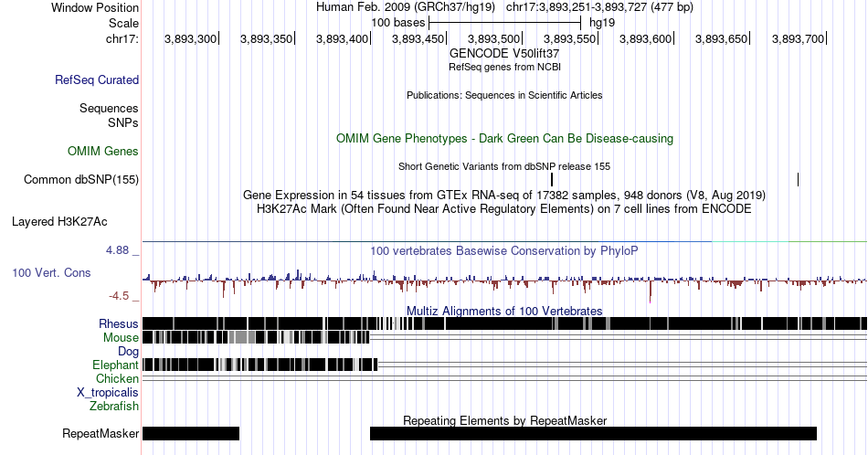
Task: Click the X_tropicalis alignment label
Action: 108,393
